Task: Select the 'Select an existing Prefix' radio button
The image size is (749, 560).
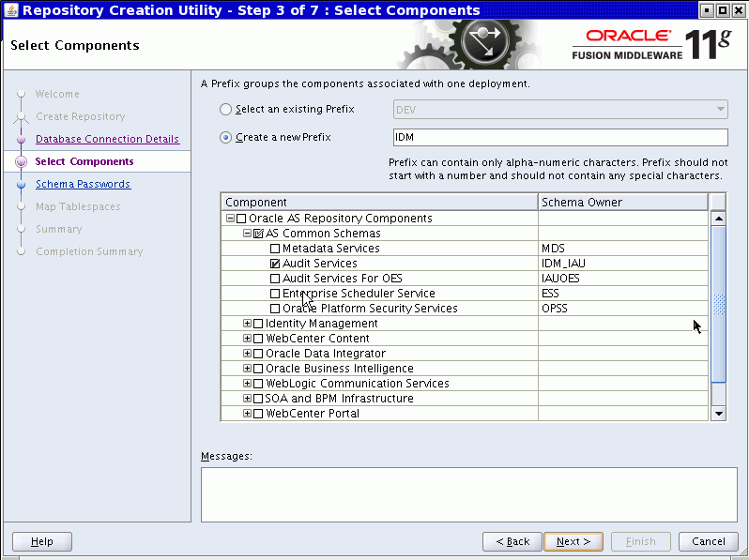Action: (225, 110)
